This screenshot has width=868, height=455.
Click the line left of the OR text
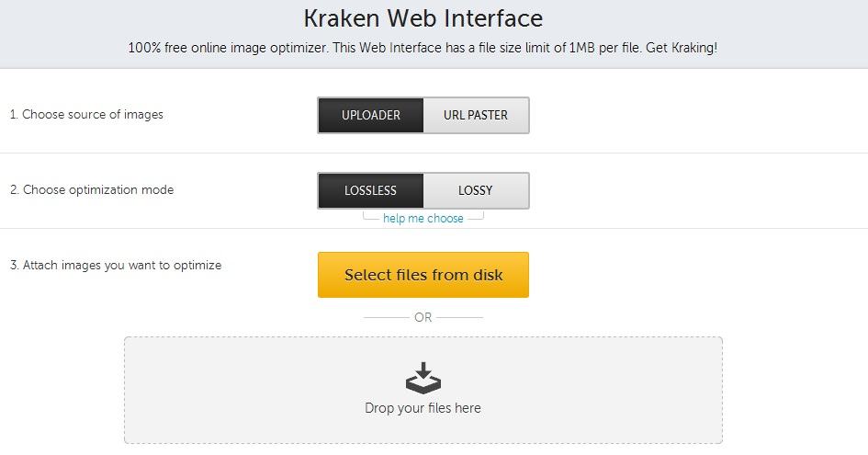(384, 317)
